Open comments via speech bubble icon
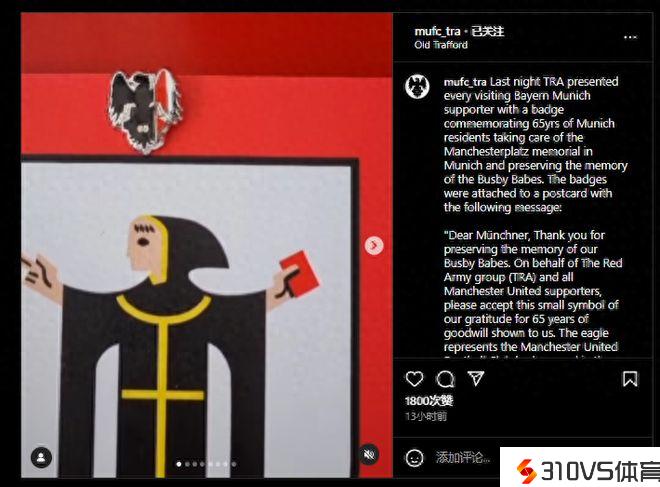Viewport: 660px width, 487px height. [445, 379]
